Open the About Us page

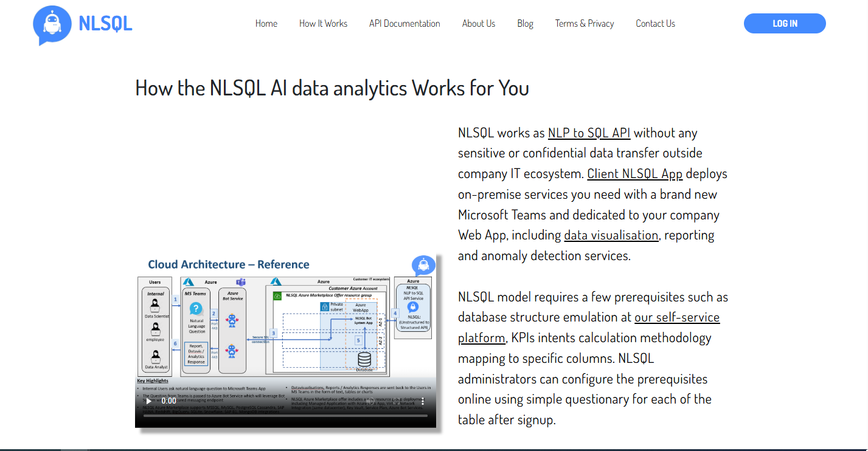(479, 24)
